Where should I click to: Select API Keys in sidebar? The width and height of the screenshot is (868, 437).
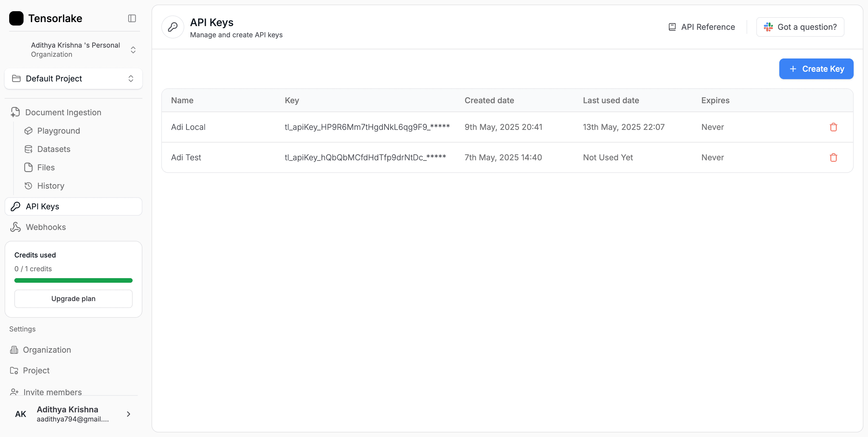click(x=73, y=206)
